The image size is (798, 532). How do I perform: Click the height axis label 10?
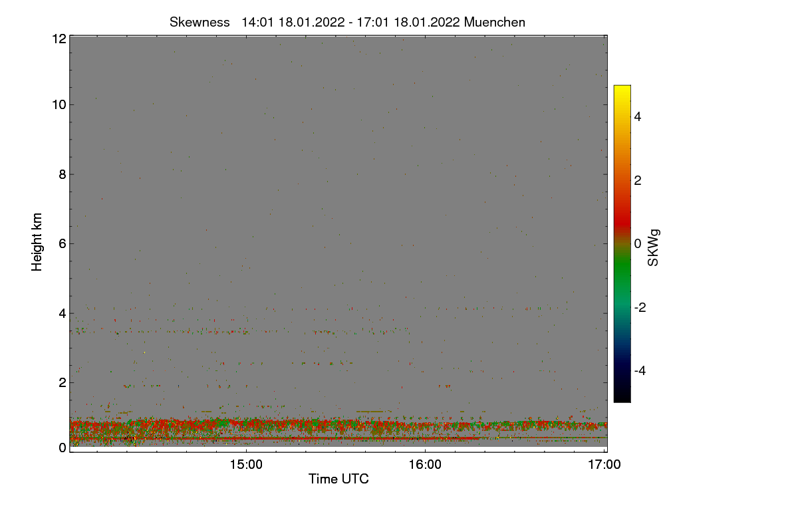tap(59, 104)
